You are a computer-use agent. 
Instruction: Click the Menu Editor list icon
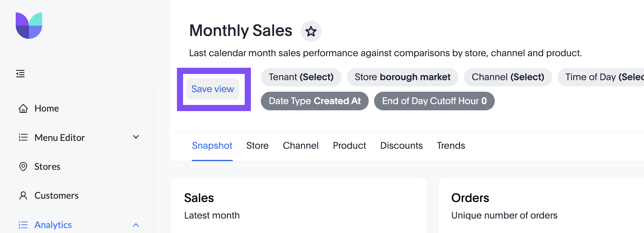pos(24,138)
